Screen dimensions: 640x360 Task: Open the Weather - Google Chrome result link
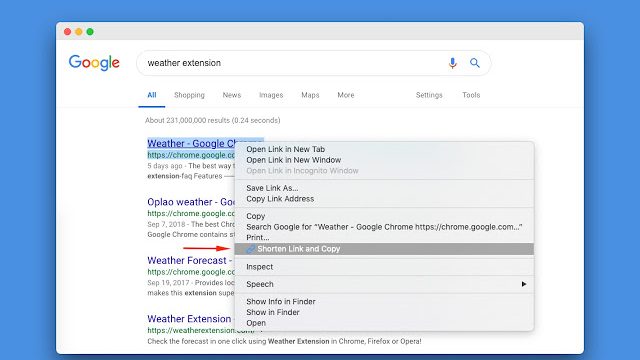point(191,144)
